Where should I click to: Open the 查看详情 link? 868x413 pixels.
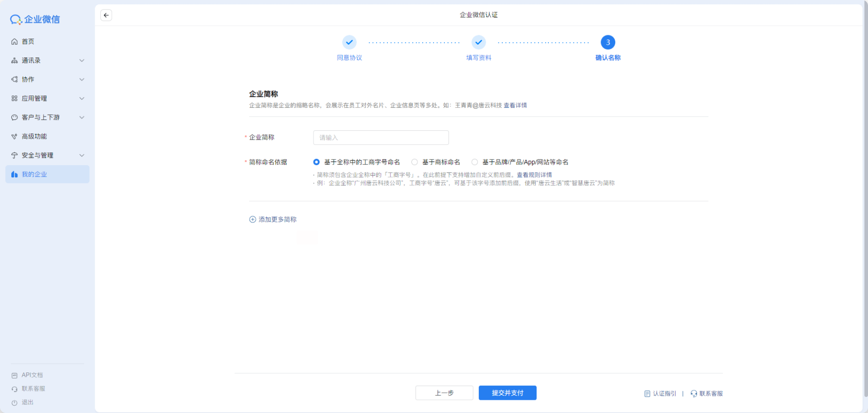[515, 105]
